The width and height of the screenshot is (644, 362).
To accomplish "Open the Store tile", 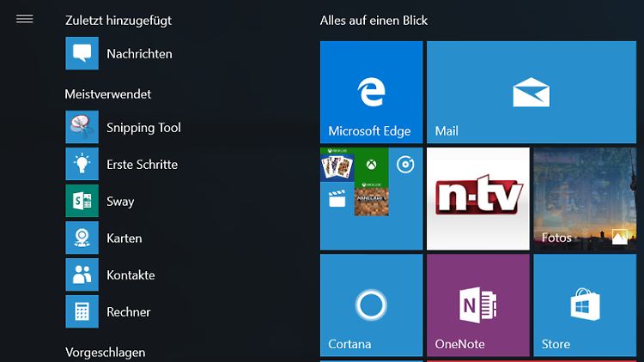I will click(585, 305).
